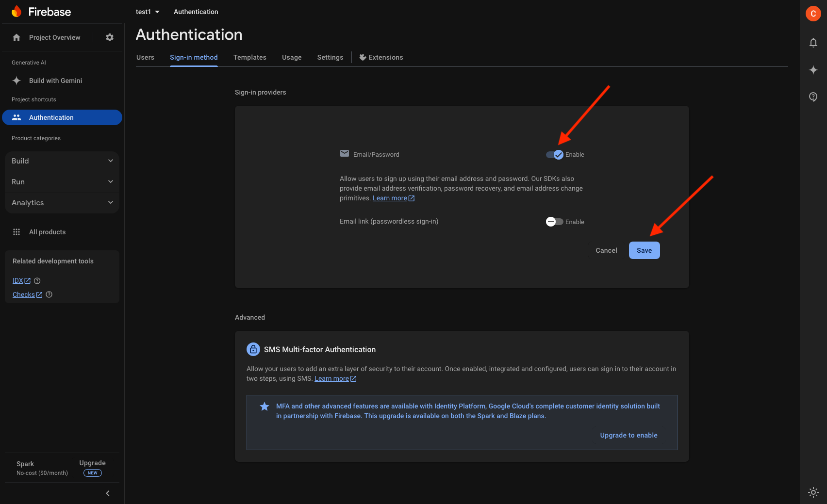Click Project Overview label
Viewport: 827px width, 504px height.
[54, 37]
